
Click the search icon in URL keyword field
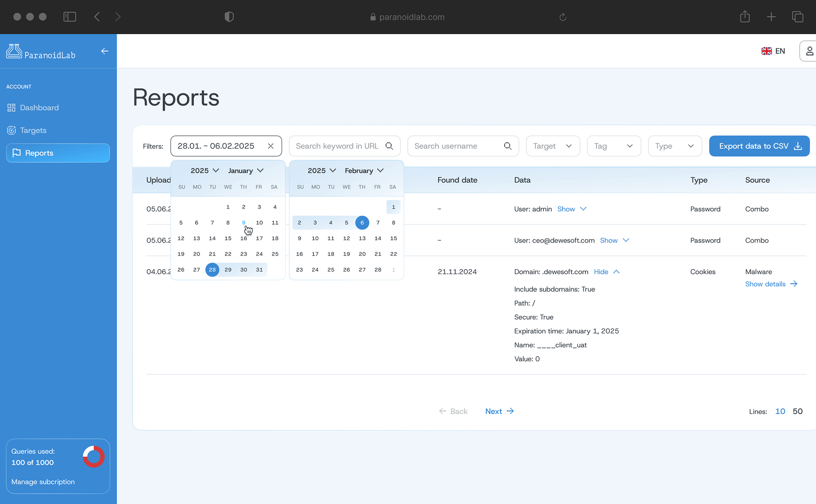point(389,146)
